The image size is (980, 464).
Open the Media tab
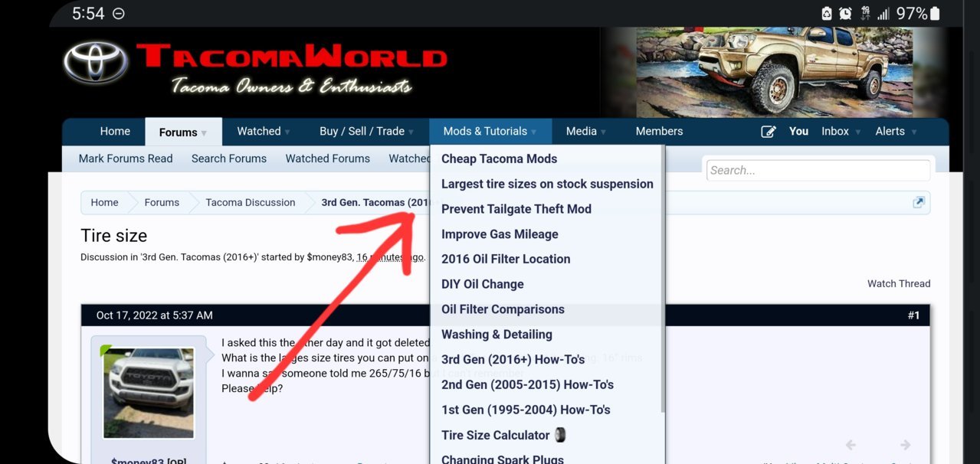pos(582,132)
